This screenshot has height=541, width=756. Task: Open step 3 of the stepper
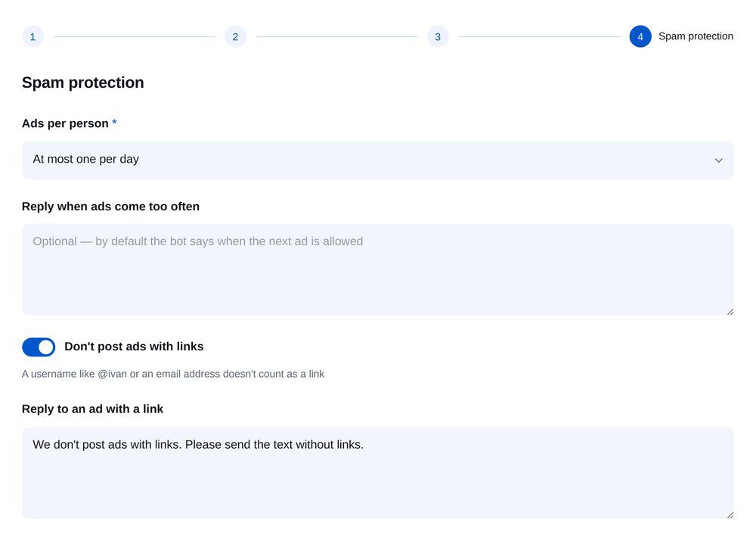(x=438, y=36)
